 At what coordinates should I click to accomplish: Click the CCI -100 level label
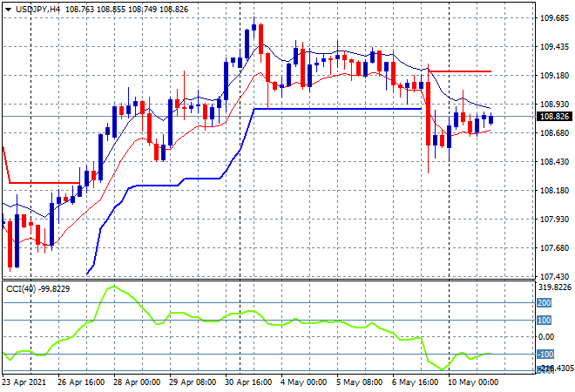pos(545,355)
